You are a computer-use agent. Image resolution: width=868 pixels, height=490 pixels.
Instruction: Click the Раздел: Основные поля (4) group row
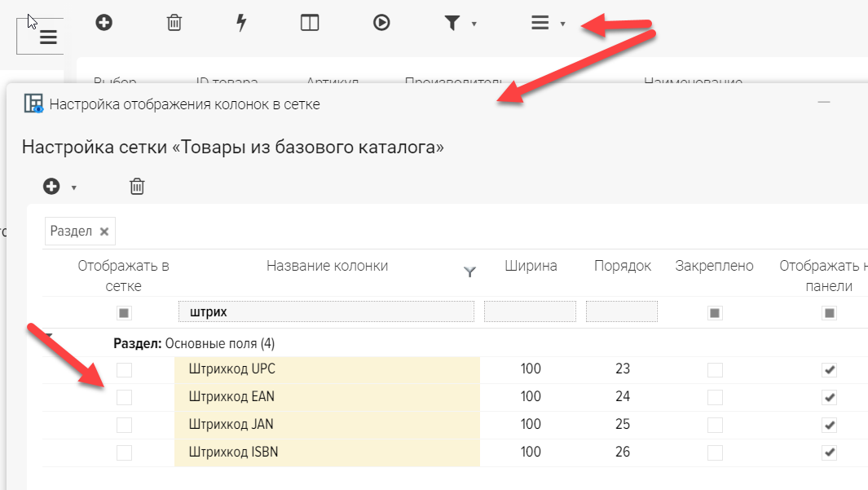[x=455, y=343]
